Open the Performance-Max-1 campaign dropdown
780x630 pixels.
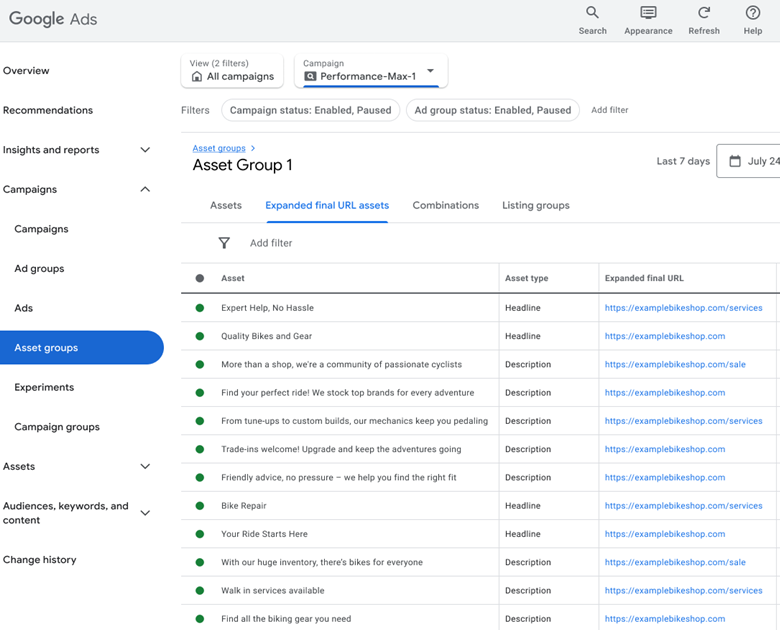tap(431, 71)
